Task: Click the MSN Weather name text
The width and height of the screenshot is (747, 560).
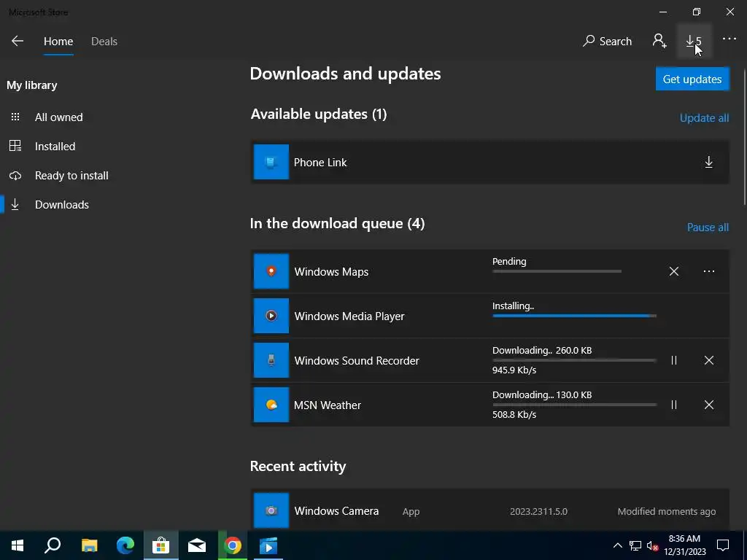Action: click(328, 405)
